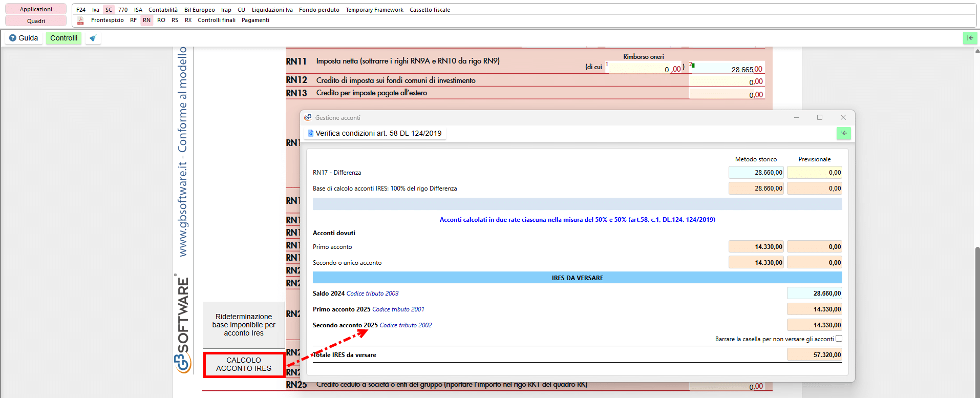Click the RN11 Rimborso oneri input field
Screen dimensions: 980x398
(644, 69)
